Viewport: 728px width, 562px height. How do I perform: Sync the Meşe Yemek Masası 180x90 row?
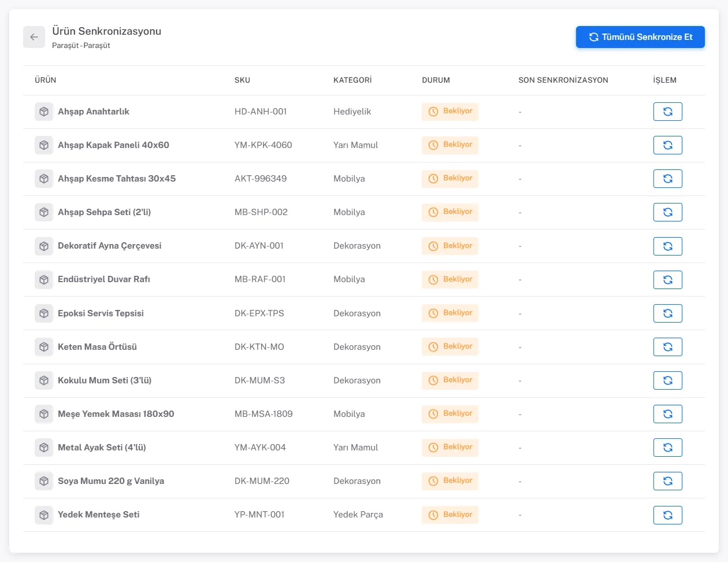667,414
